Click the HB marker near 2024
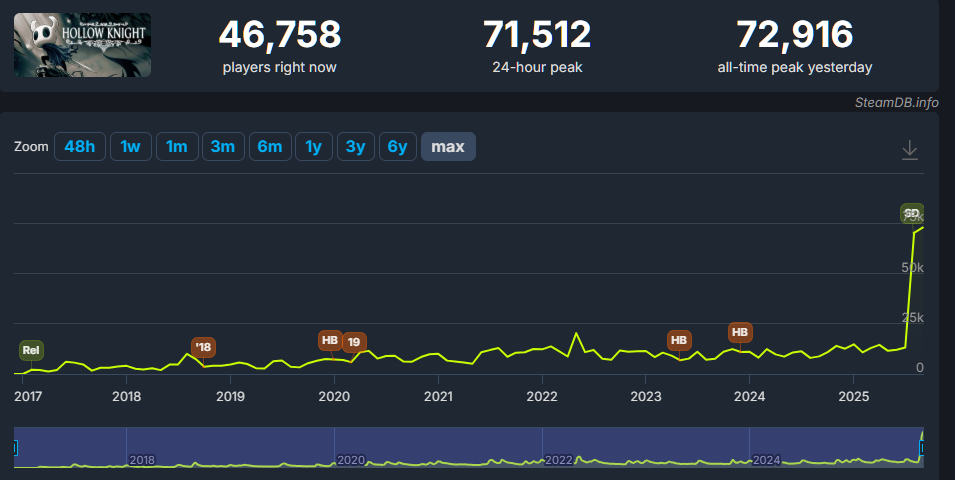This screenshot has width=955, height=480. click(740, 332)
